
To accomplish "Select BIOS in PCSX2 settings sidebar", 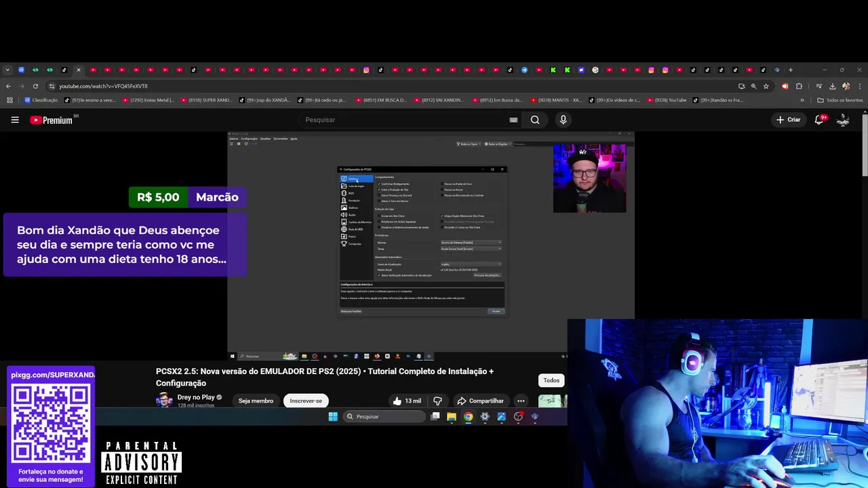I will click(x=356, y=193).
